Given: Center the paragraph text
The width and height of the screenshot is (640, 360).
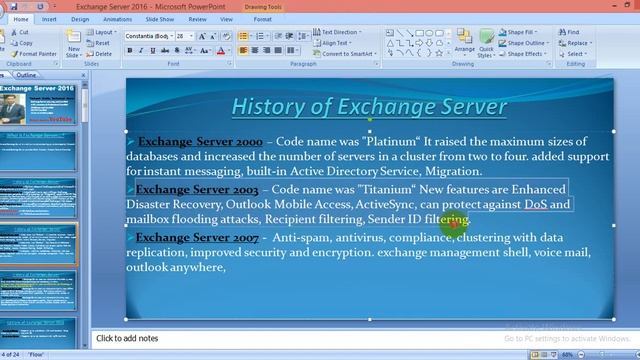Looking at the screenshot, I should coord(255,50).
